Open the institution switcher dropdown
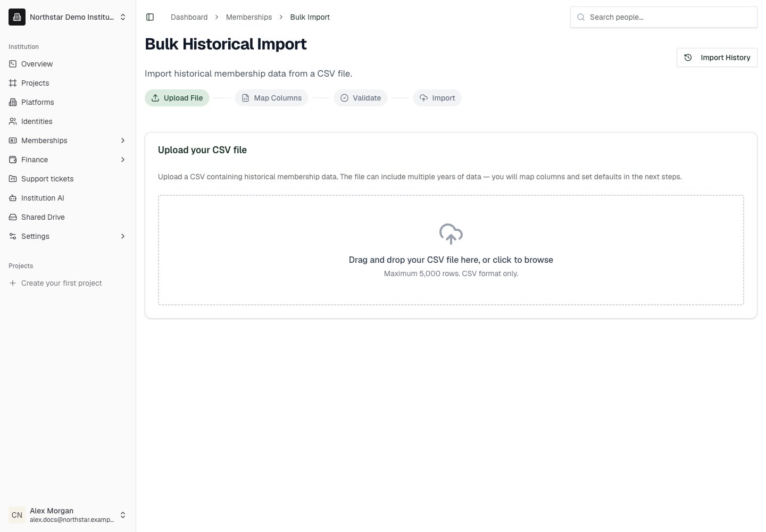766x532 pixels. click(68, 17)
